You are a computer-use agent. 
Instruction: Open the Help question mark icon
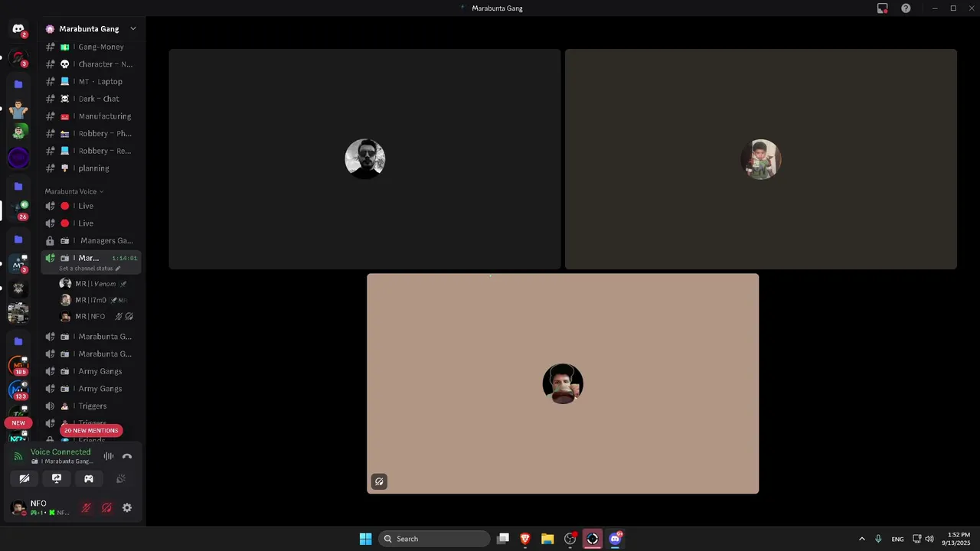click(906, 8)
